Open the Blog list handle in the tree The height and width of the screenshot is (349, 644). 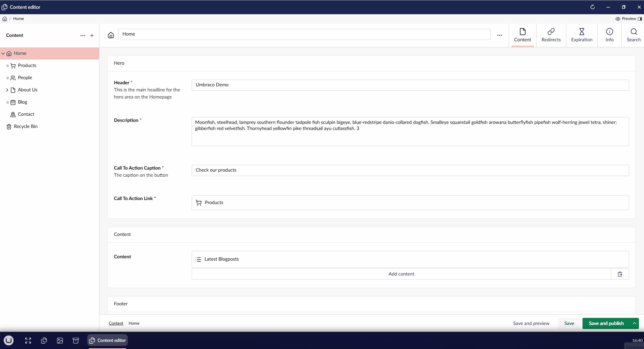pyautogui.click(x=7, y=102)
